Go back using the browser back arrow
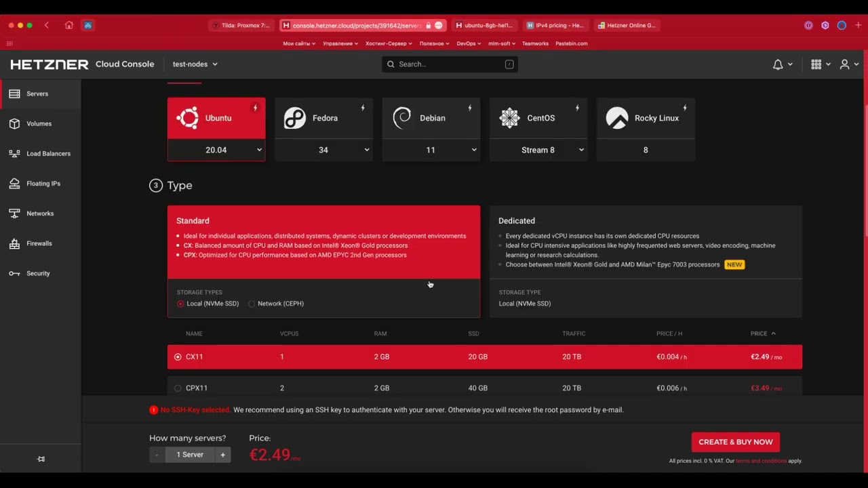This screenshot has height=488, width=868. click(x=47, y=25)
